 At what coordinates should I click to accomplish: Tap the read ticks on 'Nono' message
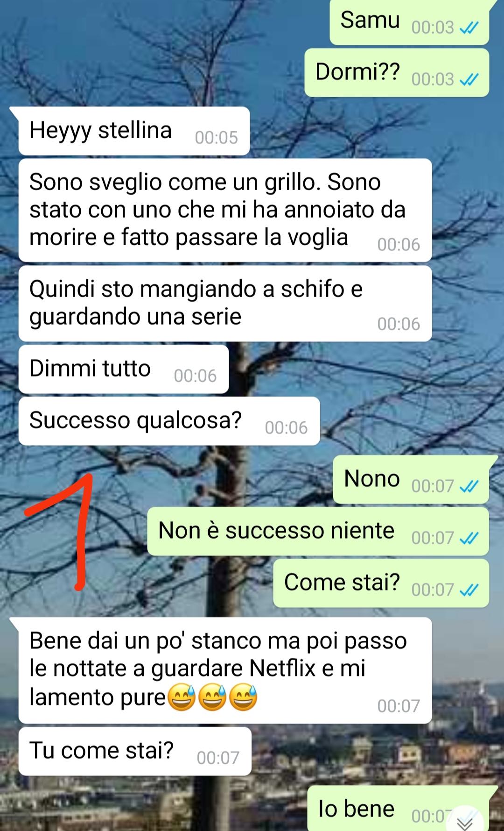[x=469, y=487]
